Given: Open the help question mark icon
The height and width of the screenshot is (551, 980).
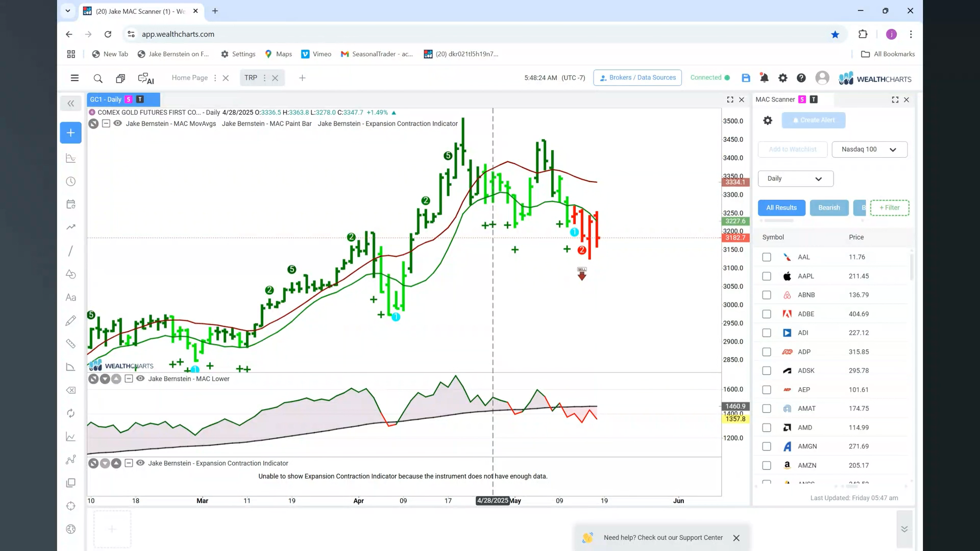Looking at the screenshot, I should coord(801,78).
